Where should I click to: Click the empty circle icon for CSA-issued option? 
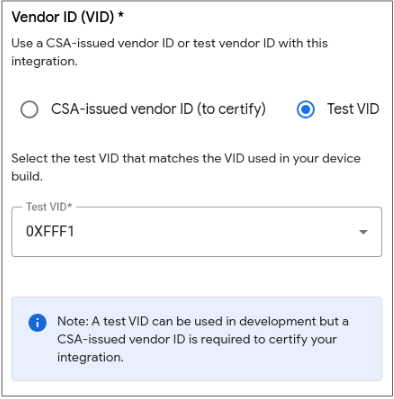(29, 109)
